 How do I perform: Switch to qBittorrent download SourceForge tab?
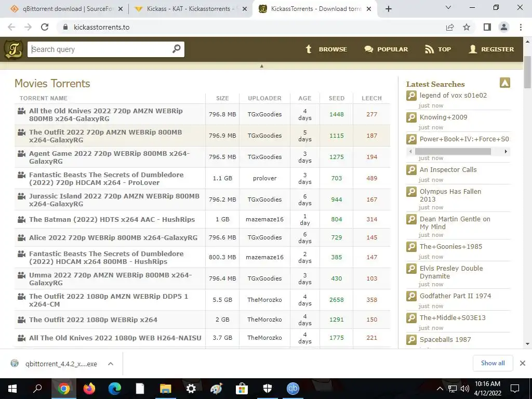click(66, 9)
